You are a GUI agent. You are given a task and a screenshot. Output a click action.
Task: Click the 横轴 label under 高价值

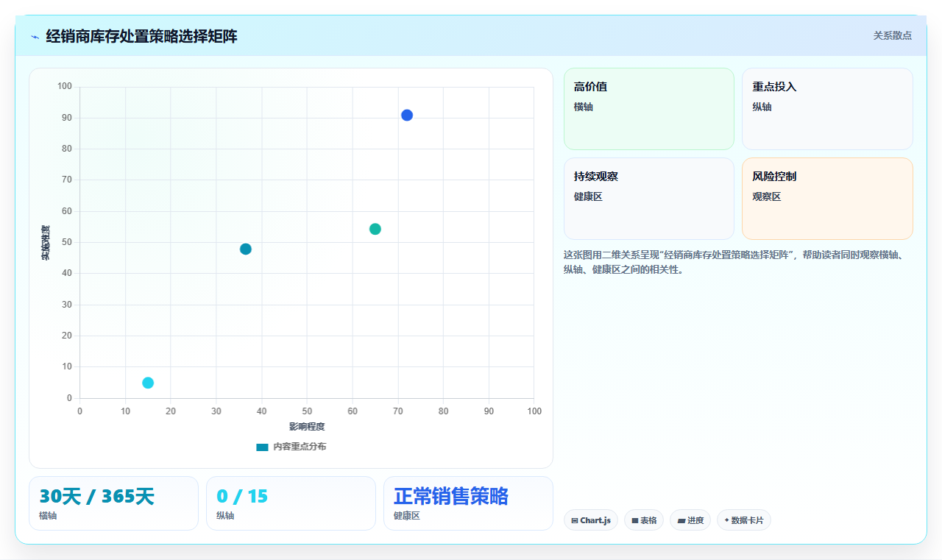[x=584, y=107]
